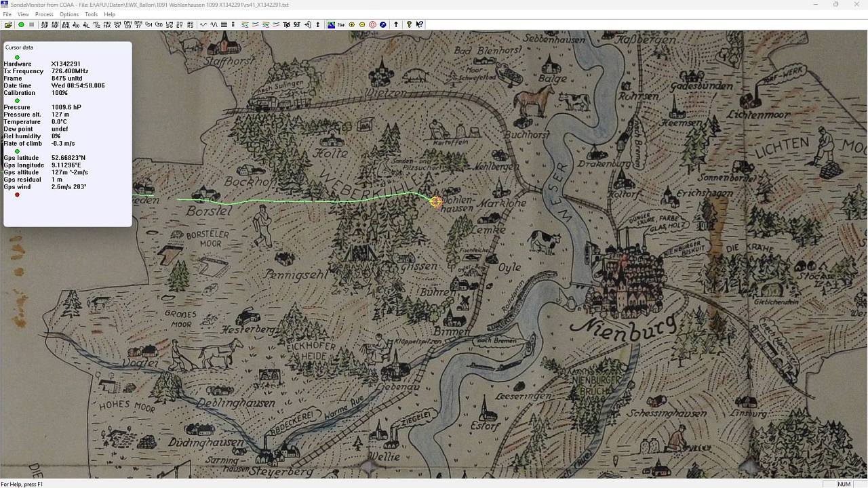Click the yellow zoom in icon
Screen dimensions: 868x488
tap(351, 24)
